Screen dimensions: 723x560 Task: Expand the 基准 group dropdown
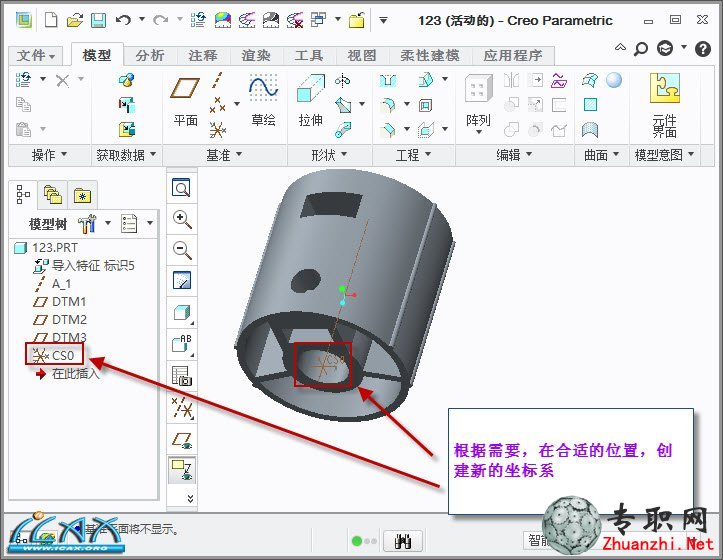224,155
